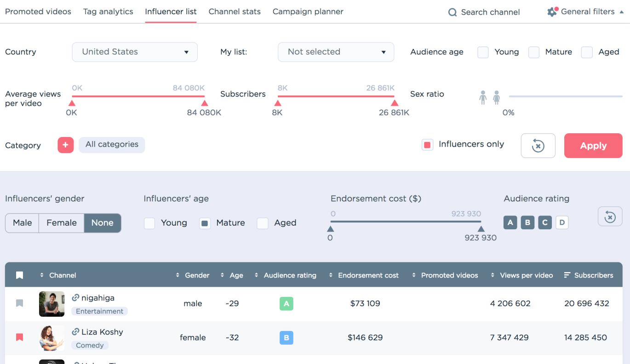The image size is (630, 364).
Task: Uncheck the Influencers only checkbox
Action: click(428, 145)
